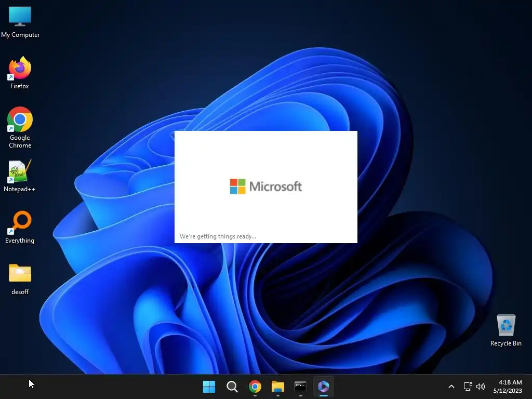The image size is (532, 399).
Task: Switch to Chrome in the taskbar
Action: [255, 387]
